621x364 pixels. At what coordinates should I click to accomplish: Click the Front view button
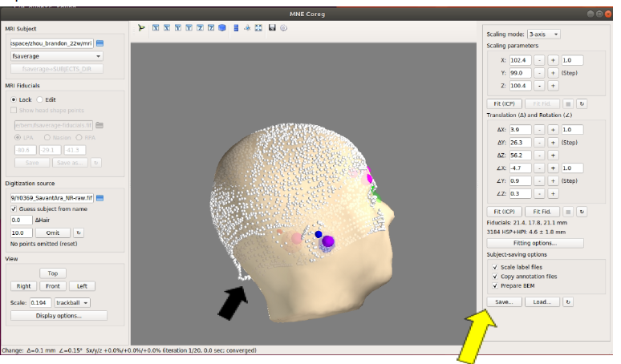(x=53, y=286)
